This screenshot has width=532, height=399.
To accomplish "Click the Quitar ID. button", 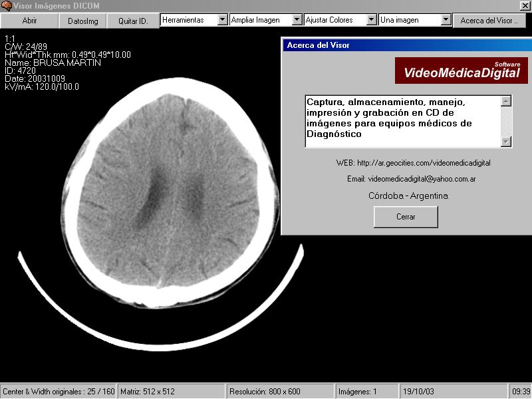I will click(x=133, y=21).
